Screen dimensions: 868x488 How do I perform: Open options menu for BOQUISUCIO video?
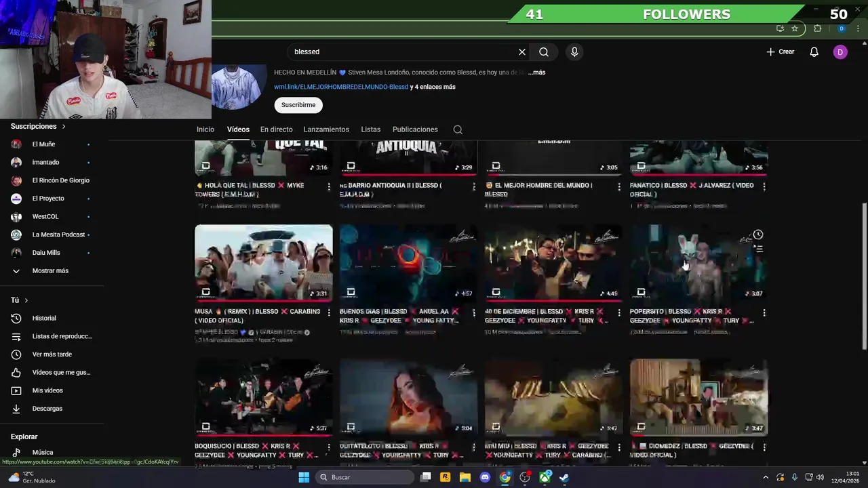pyautogui.click(x=329, y=447)
